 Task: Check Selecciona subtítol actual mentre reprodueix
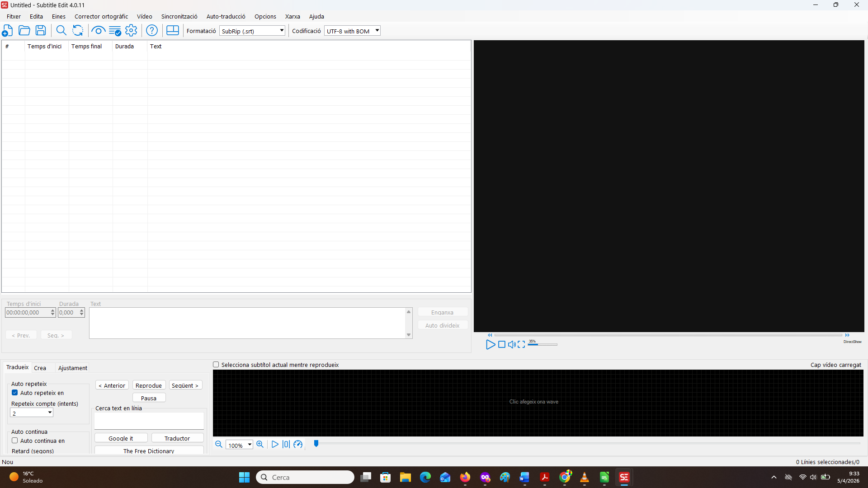click(216, 365)
